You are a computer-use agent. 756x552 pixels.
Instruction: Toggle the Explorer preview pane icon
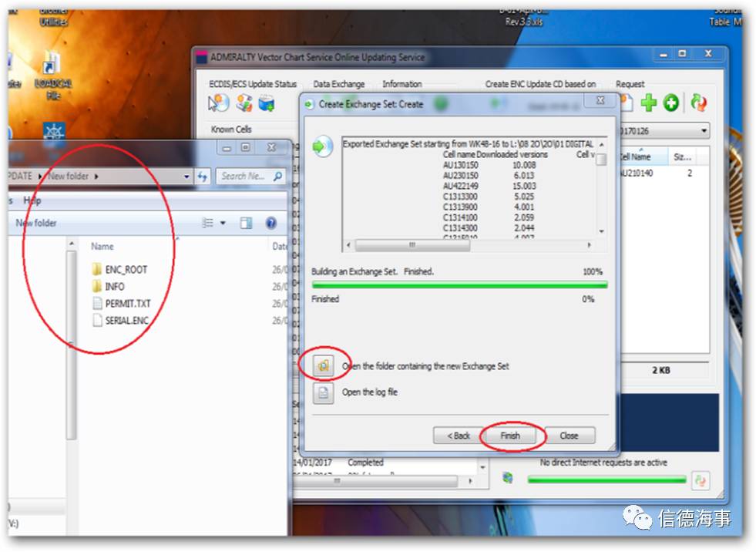point(246,223)
